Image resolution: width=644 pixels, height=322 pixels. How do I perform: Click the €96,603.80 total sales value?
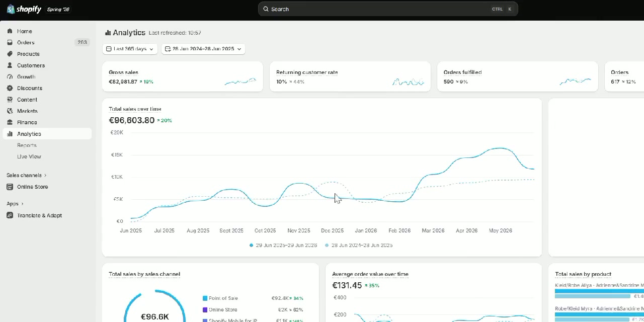[132, 120]
